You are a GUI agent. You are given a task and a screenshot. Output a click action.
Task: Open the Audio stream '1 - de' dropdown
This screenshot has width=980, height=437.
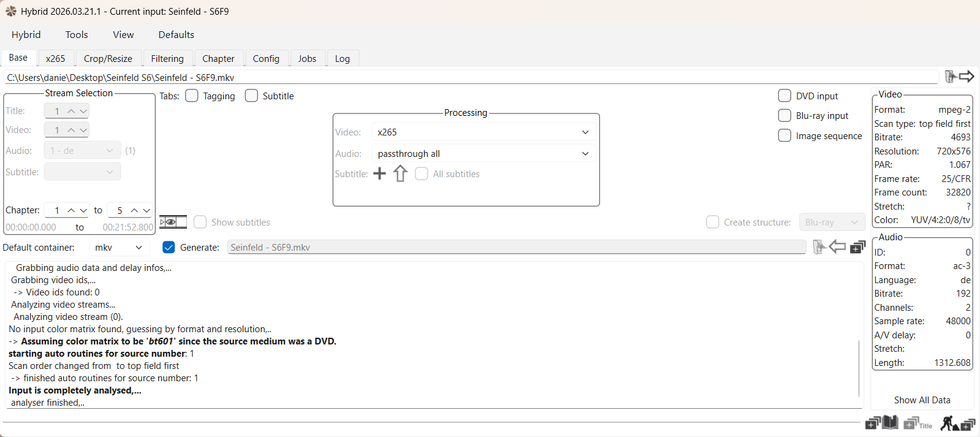pyautogui.click(x=82, y=150)
